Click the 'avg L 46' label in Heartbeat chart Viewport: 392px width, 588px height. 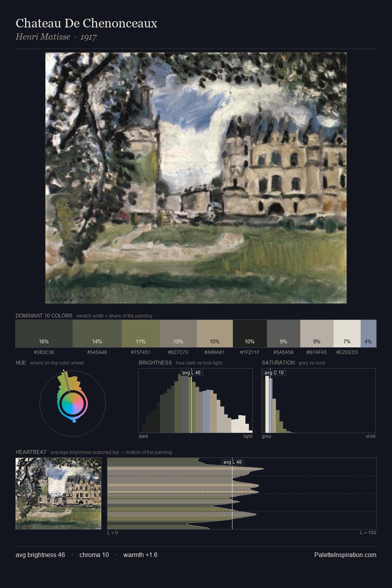click(232, 462)
